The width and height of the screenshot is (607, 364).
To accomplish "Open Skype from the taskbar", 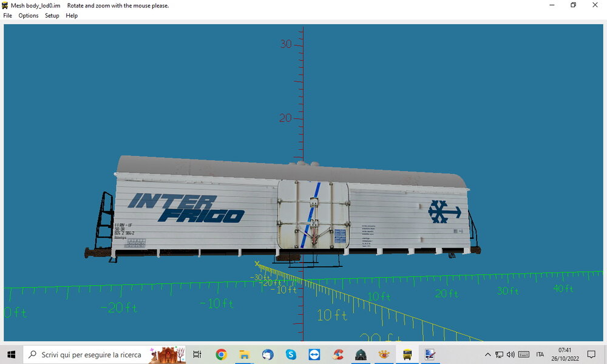I will (x=291, y=354).
